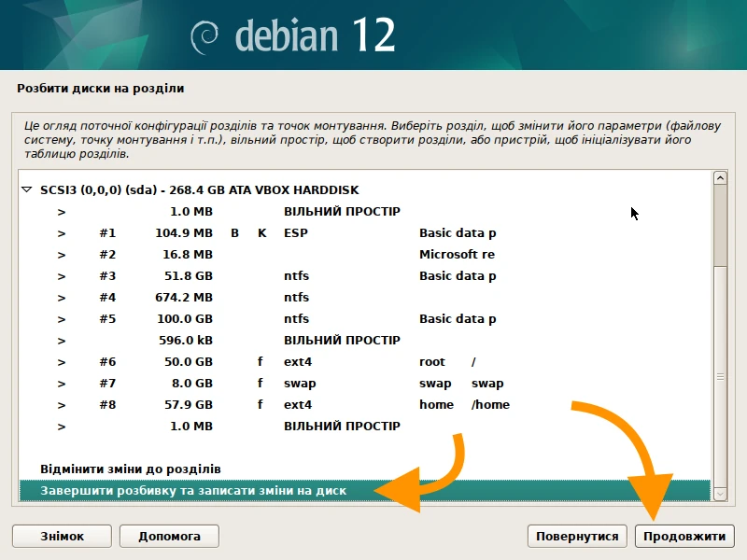Take a screenshot with Знімок button
Viewport: 747px width, 560px height.
(x=62, y=536)
